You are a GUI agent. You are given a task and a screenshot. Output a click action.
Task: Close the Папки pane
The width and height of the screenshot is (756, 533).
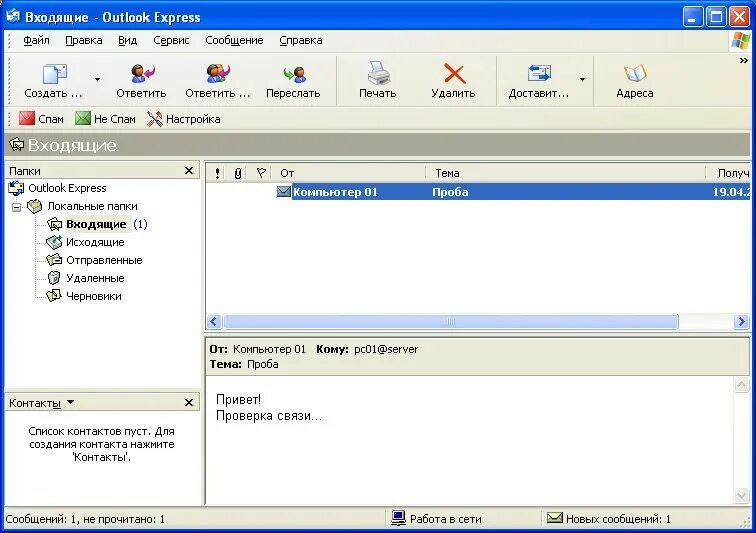[189, 171]
